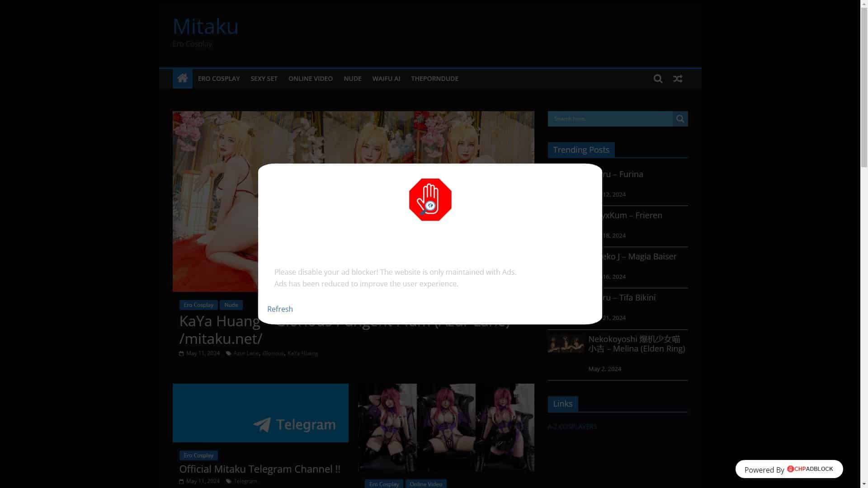Viewport: 868px width, 488px height.
Task: Click the shuffle random post icon
Action: [678, 78]
